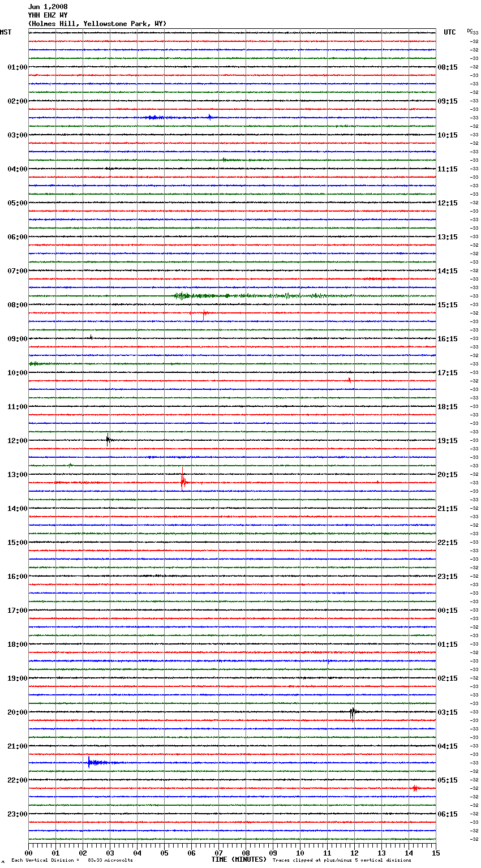Select the 07:00 MST time label

tap(18, 271)
